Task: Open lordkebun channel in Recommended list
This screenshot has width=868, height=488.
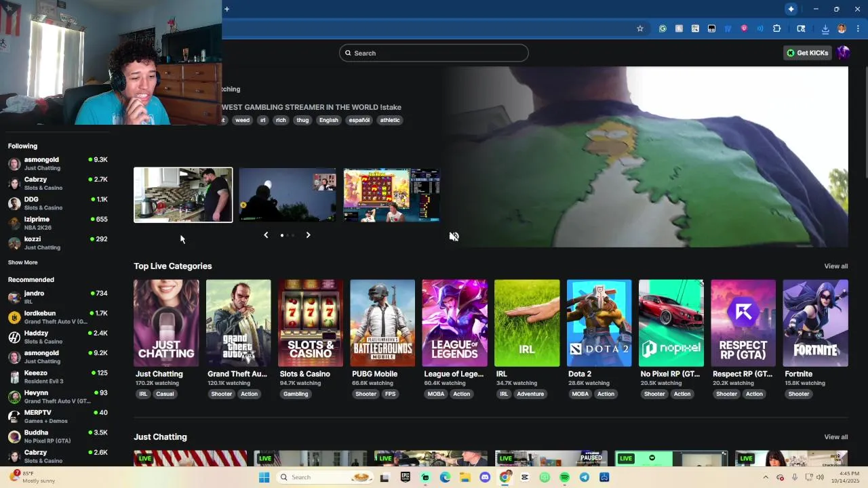Action: click(x=58, y=317)
